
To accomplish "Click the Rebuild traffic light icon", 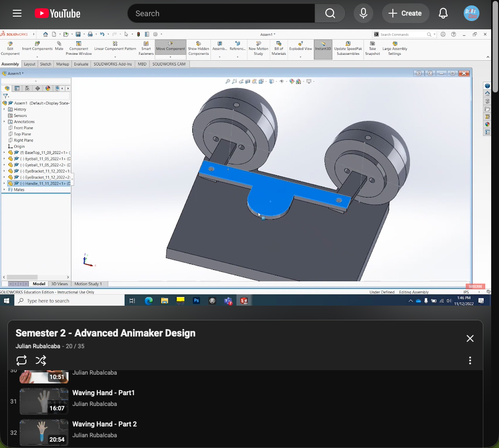I will pyautogui.click(x=138, y=34).
